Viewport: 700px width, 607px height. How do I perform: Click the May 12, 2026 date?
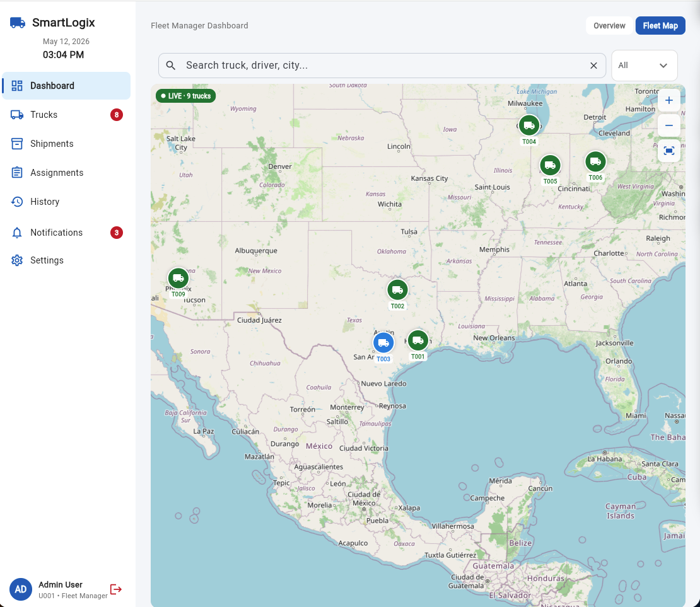(66, 42)
